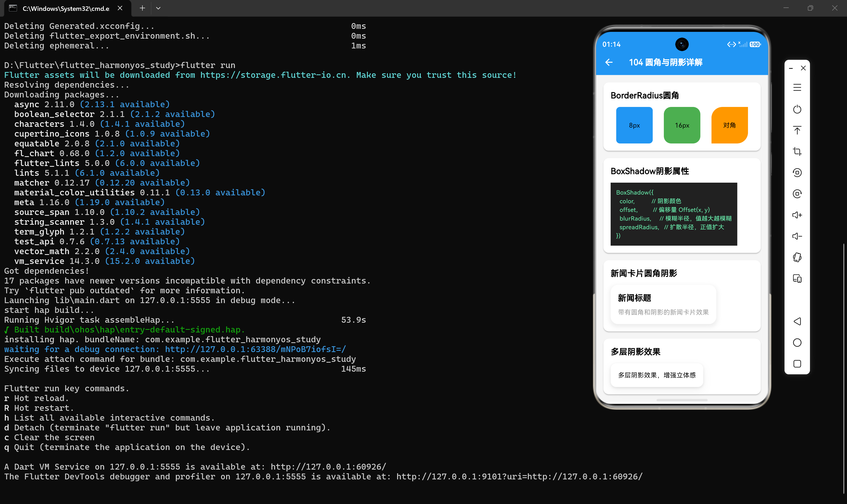Close the emulator side toolbar
The height and width of the screenshot is (504, 847).
pyautogui.click(x=803, y=68)
